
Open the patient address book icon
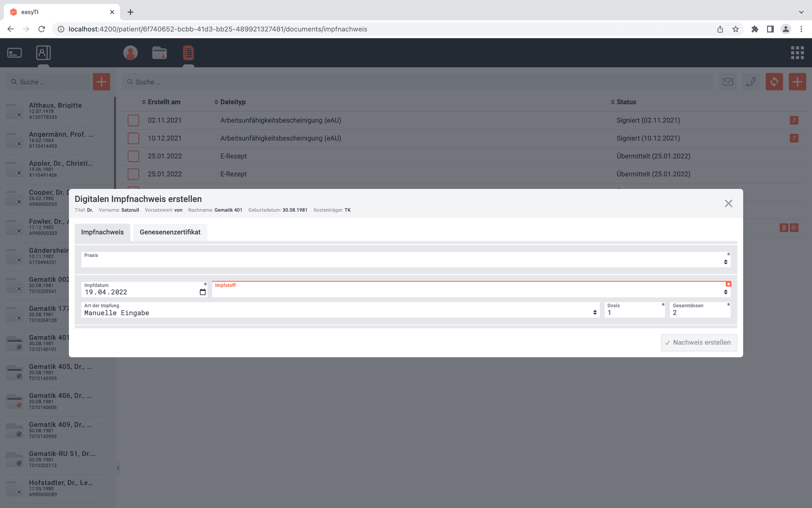[x=43, y=53]
